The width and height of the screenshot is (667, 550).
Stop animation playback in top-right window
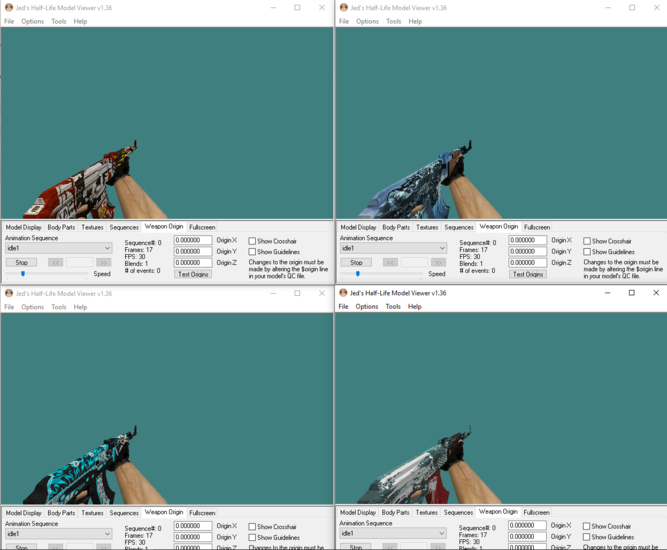pyautogui.click(x=356, y=262)
